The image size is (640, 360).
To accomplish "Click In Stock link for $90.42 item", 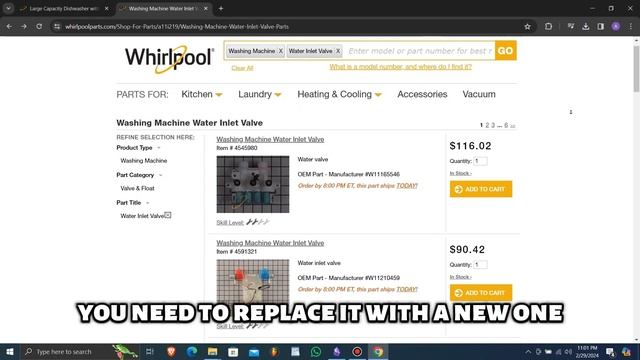I will (x=460, y=277).
